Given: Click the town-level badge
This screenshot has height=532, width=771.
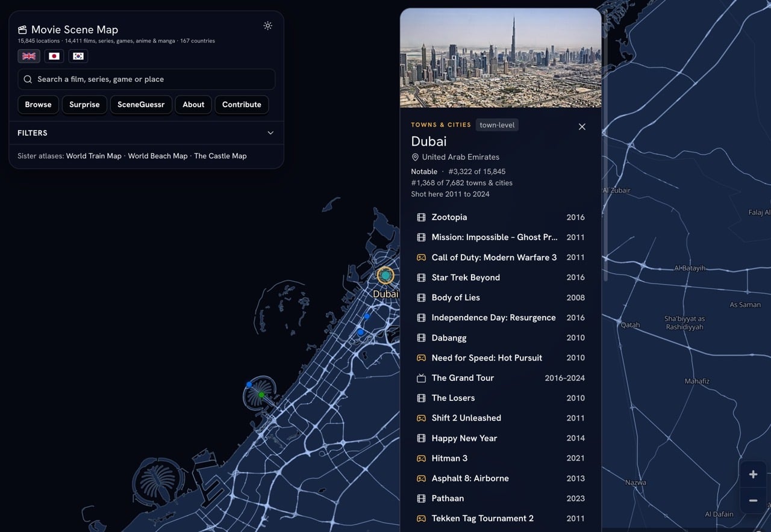Looking at the screenshot, I should click(497, 125).
